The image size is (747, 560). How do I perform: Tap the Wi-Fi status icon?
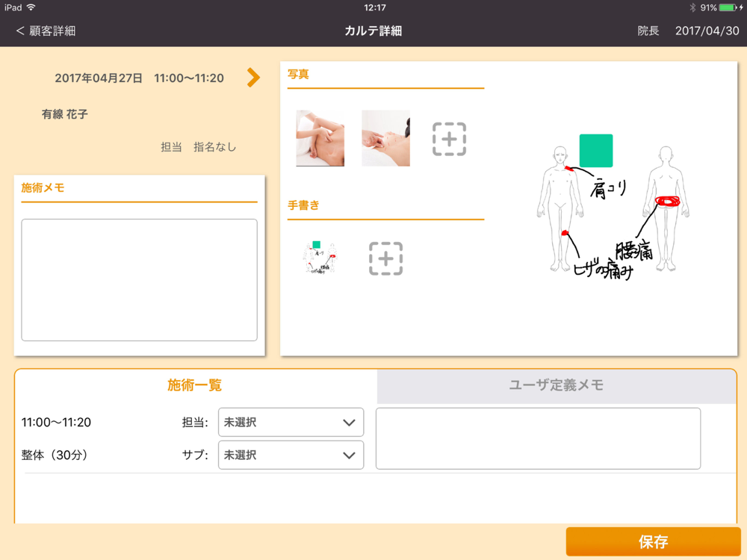31,7
